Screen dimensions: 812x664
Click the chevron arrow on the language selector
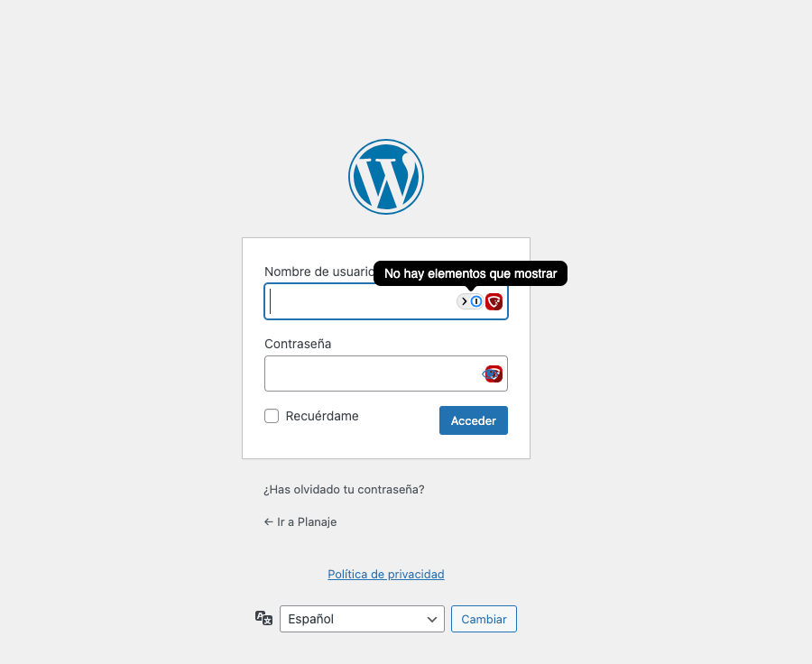432,620
